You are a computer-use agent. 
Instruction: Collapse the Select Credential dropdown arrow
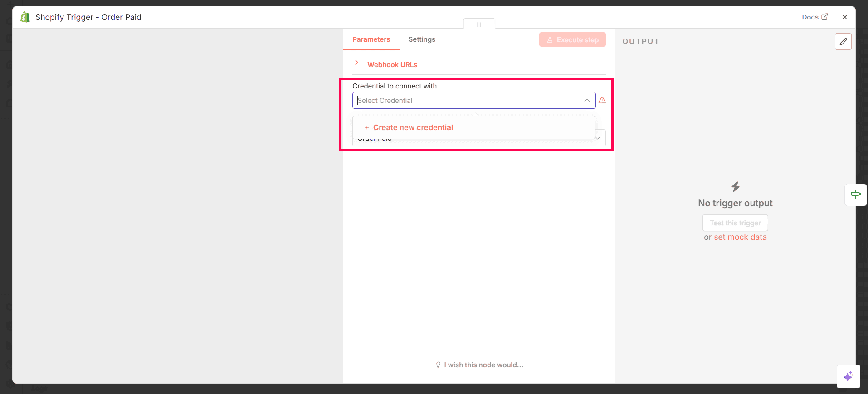[587, 101]
